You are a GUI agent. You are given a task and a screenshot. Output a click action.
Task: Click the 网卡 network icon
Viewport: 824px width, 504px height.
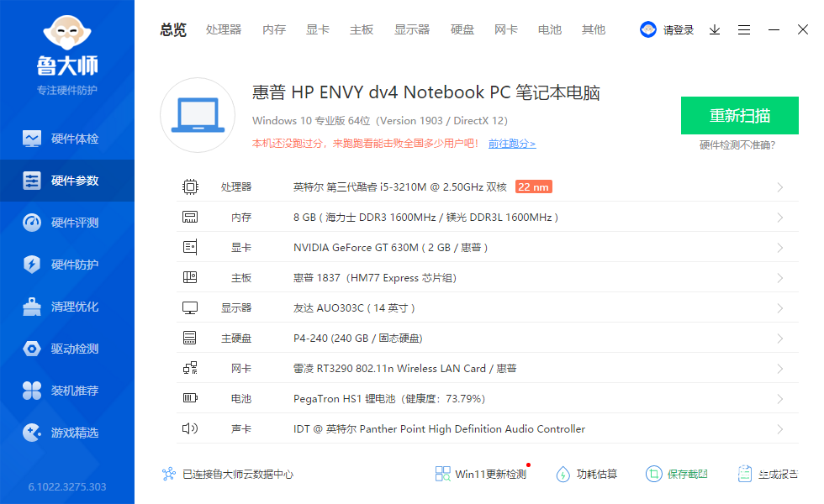(190, 368)
